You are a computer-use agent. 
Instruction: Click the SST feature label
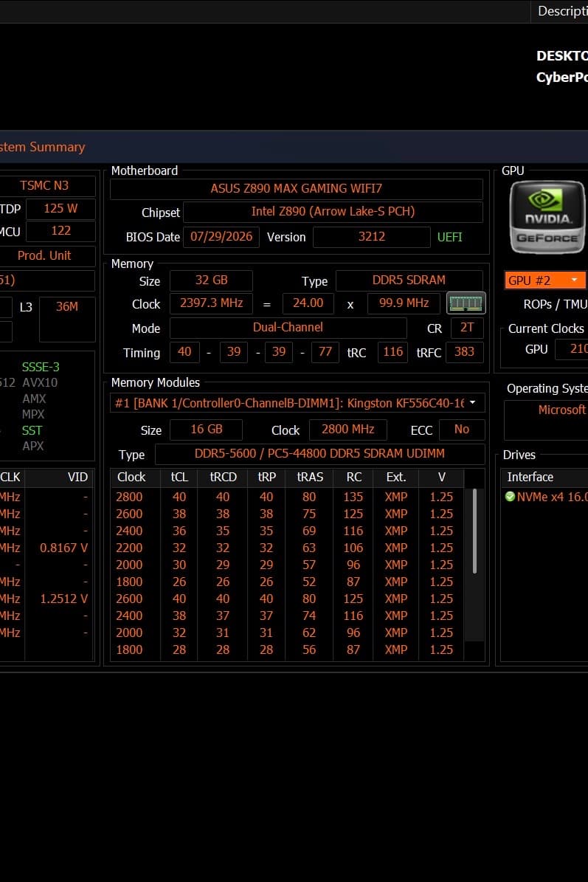(32, 430)
